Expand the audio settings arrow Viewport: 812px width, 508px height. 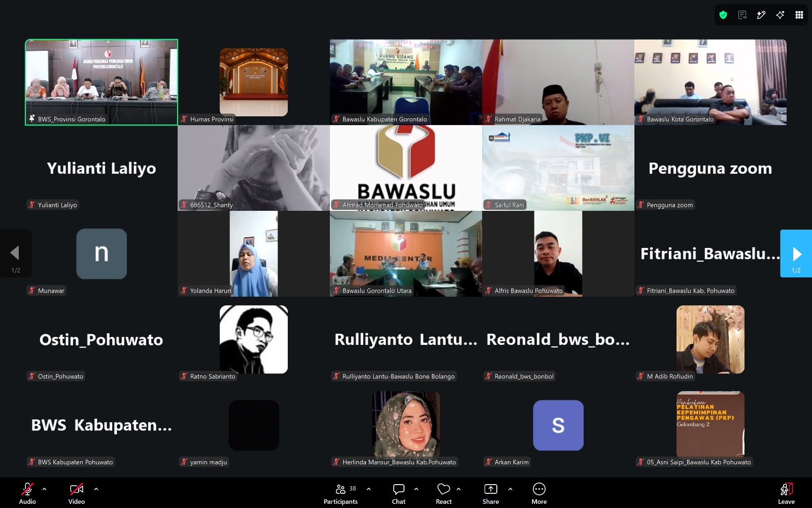pos(45,489)
